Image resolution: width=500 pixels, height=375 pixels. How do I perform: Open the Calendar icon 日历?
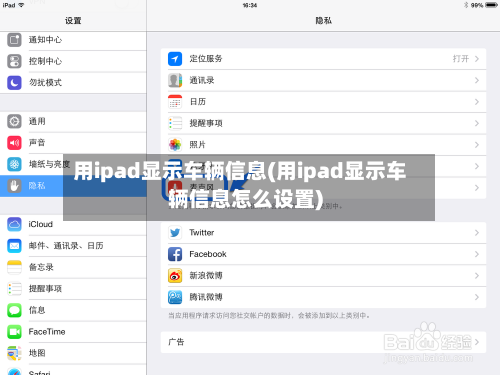(175, 102)
